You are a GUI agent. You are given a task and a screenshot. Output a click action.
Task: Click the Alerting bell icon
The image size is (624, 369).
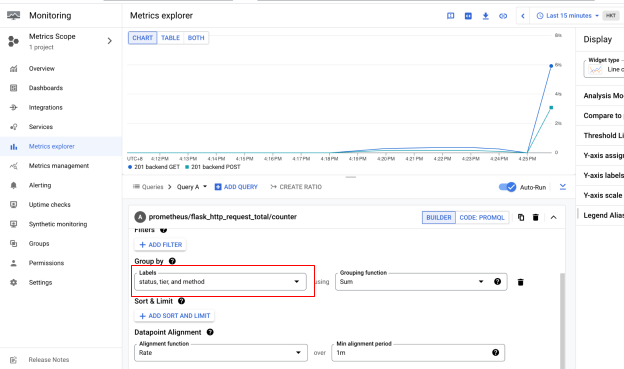click(14, 185)
